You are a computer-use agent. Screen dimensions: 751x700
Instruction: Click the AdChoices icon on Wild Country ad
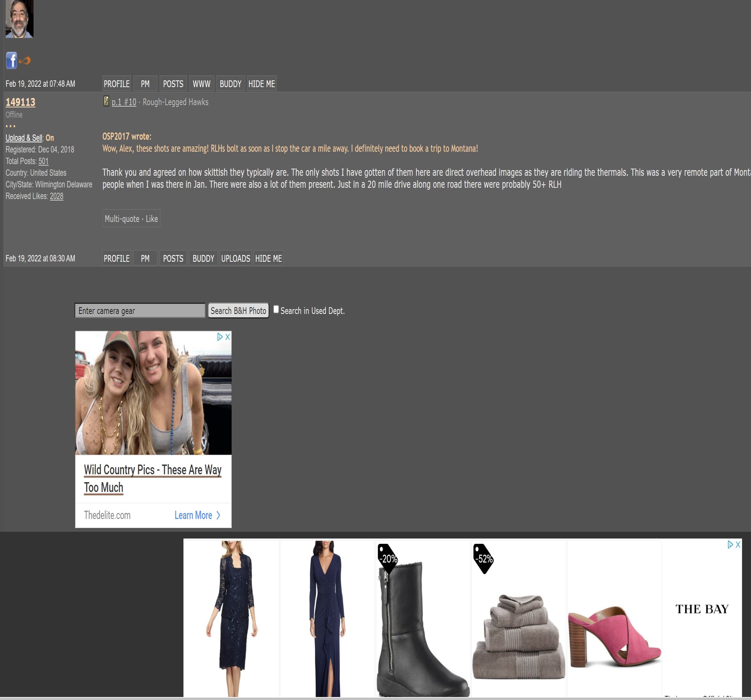click(220, 337)
